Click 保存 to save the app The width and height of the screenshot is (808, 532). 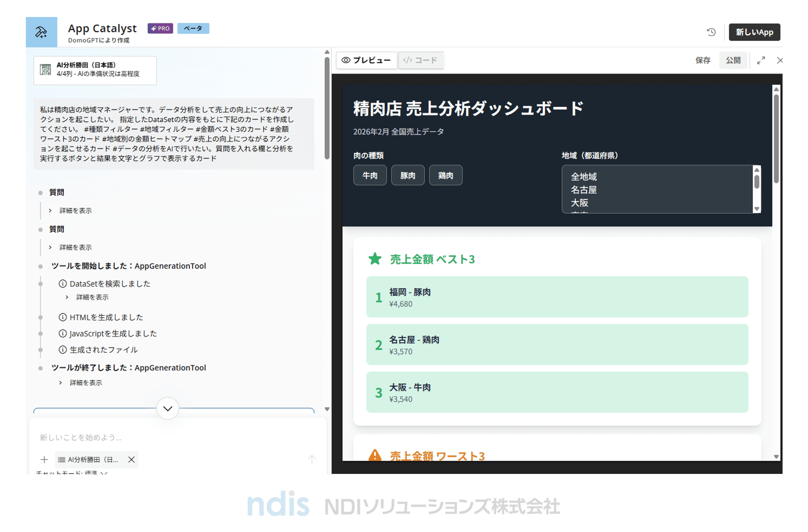point(703,60)
